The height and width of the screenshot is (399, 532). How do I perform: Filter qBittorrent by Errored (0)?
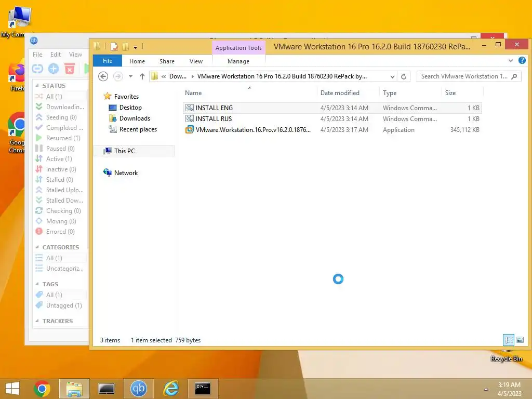60,232
